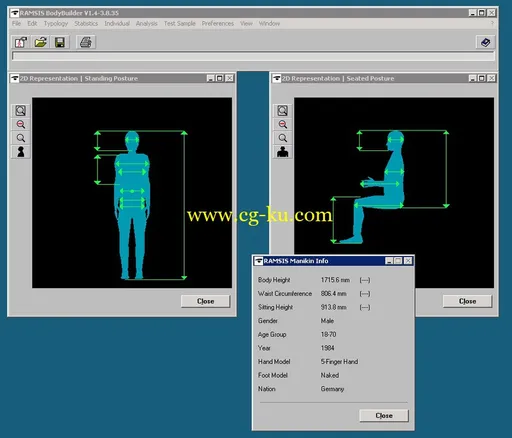Close Manikin Info dialog via title X

click(408, 261)
